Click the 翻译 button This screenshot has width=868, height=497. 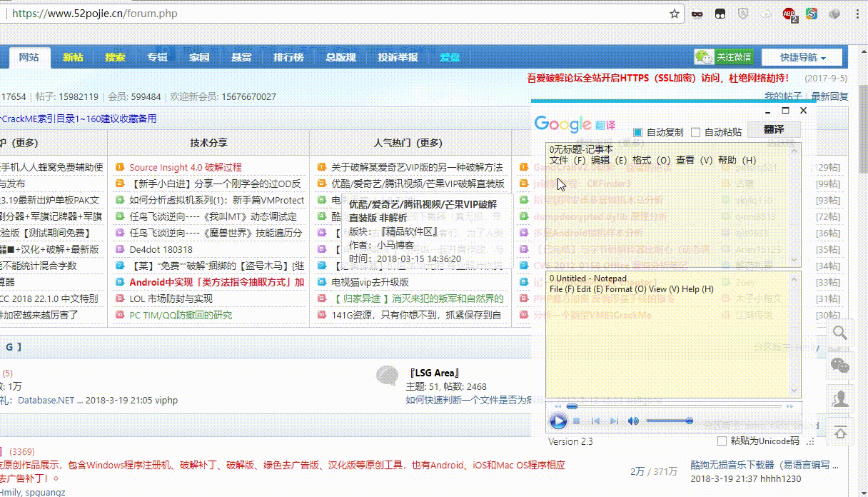(x=774, y=129)
